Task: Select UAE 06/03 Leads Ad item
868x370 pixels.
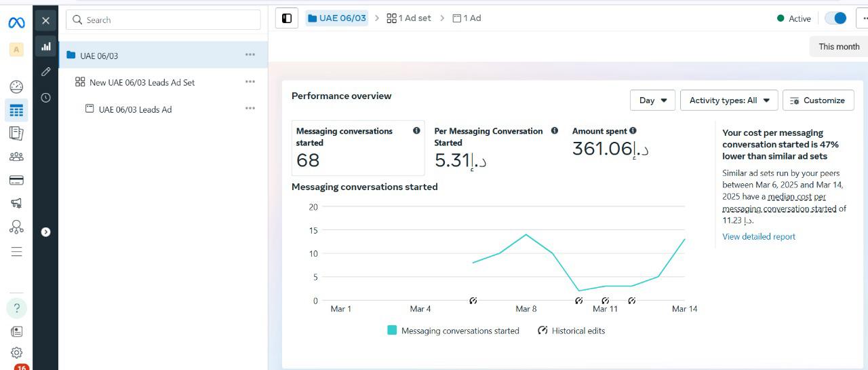Action: pyautogui.click(x=135, y=109)
